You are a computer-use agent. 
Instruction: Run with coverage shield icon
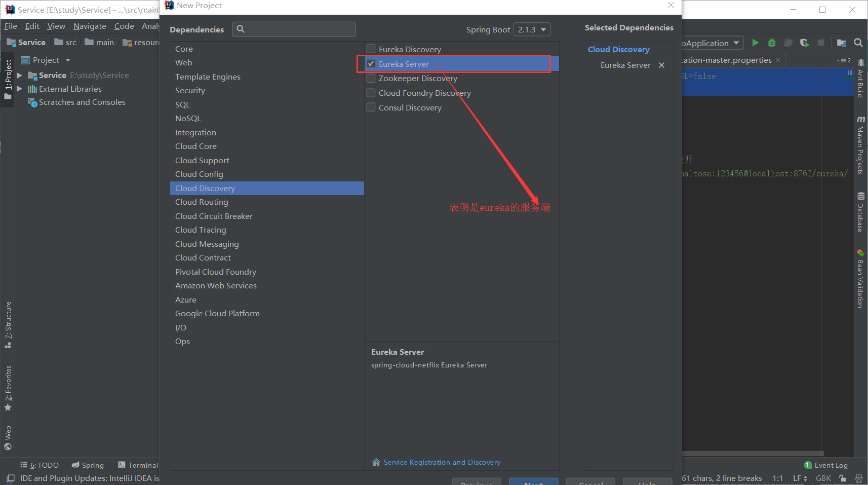point(804,43)
